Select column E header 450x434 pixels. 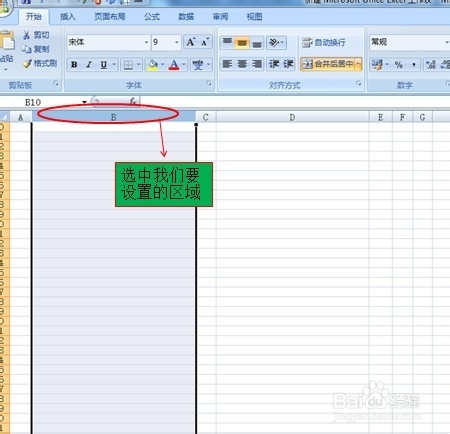[380, 117]
